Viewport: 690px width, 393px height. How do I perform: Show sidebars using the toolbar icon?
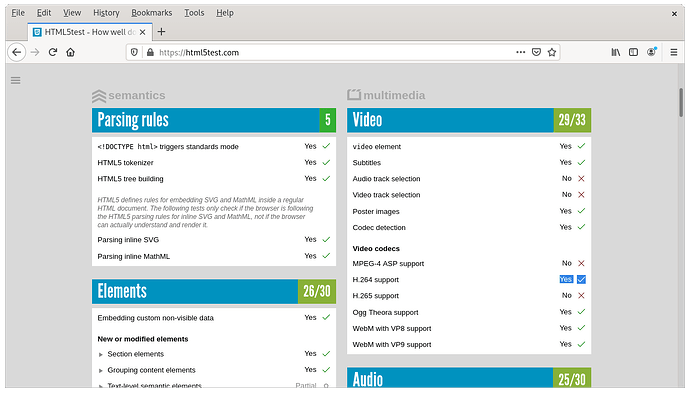[633, 52]
